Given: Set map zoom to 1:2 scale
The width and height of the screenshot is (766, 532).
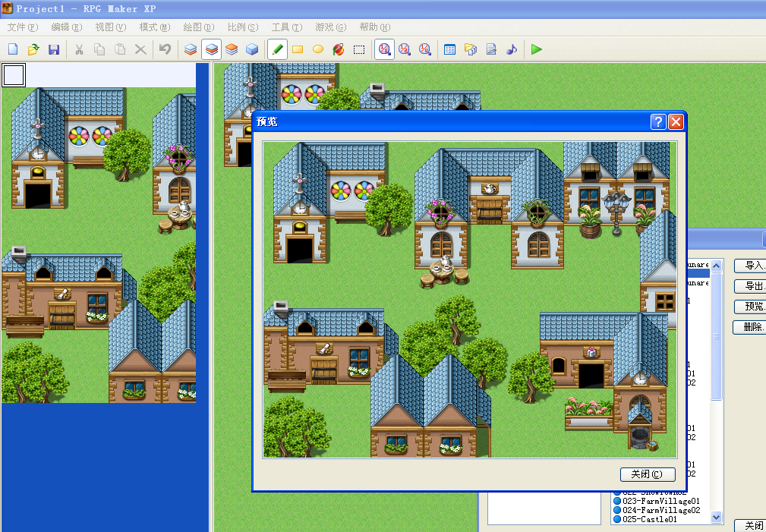Looking at the screenshot, I should [x=405, y=49].
